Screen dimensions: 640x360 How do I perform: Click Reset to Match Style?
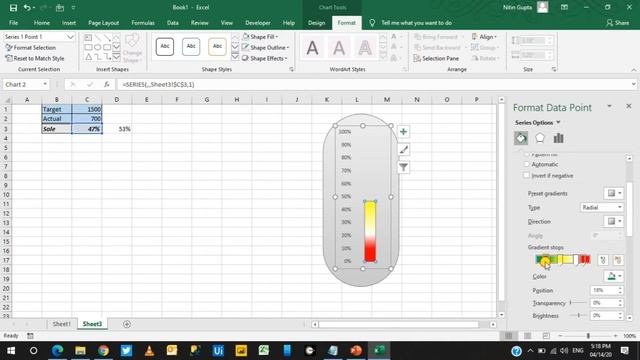point(35,58)
